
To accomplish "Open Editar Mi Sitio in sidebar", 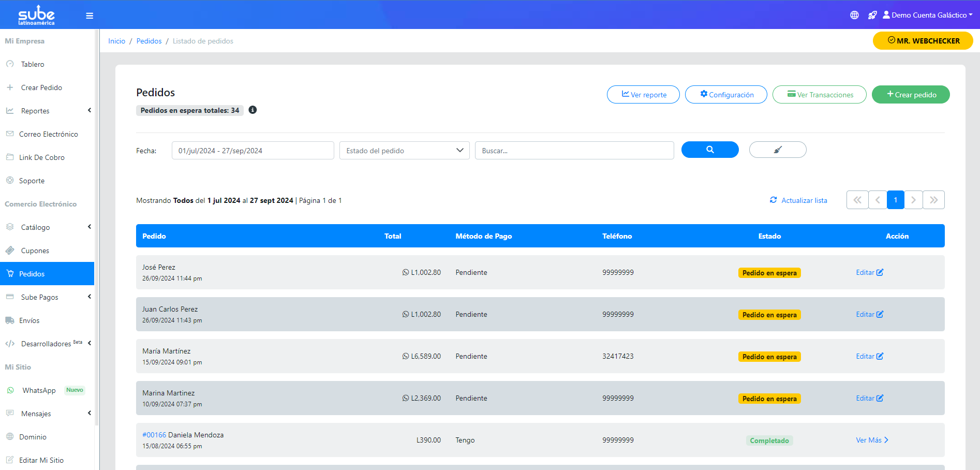I will (x=47, y=460).
